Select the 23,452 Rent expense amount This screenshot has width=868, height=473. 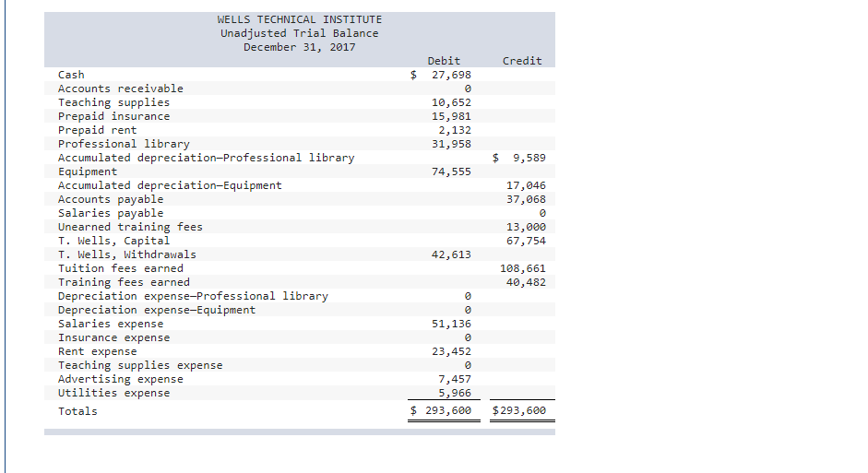(451, 351)
